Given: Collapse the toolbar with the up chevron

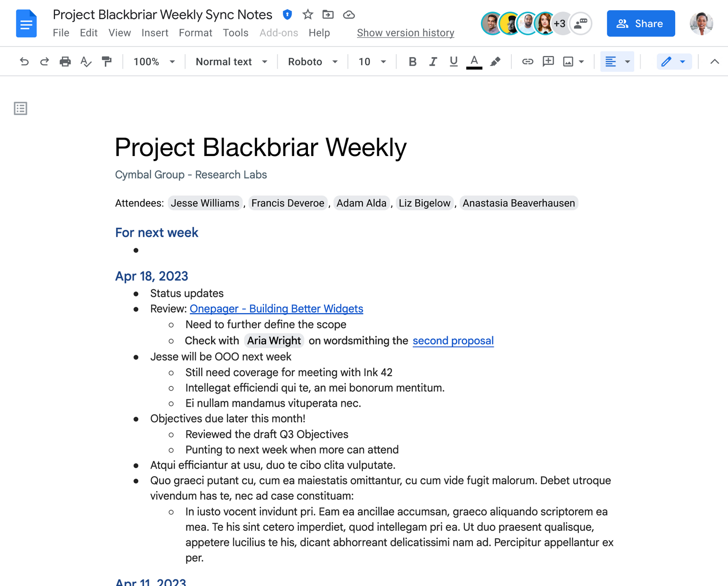Looking at the screenshot, I should (x=715, y=61).
